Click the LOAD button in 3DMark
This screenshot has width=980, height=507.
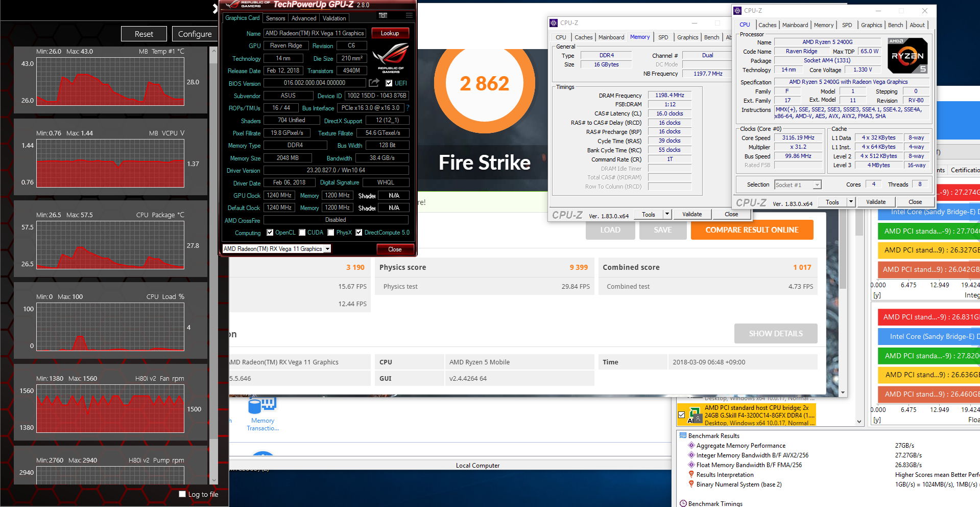[610, 230]
